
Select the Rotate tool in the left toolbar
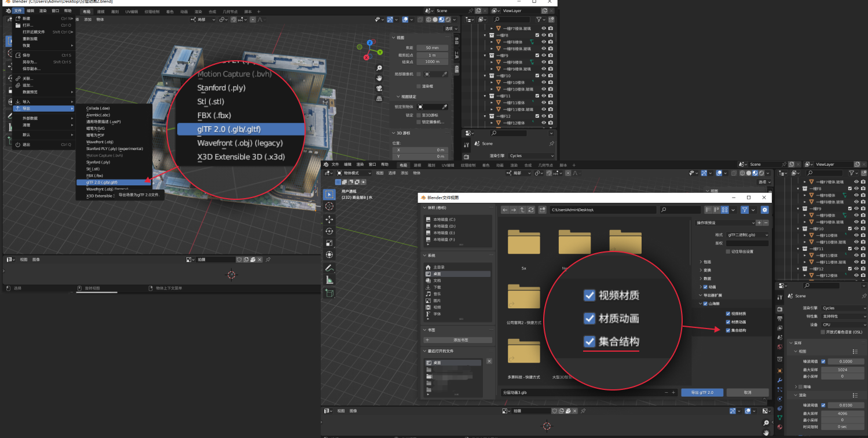[329, 231]
